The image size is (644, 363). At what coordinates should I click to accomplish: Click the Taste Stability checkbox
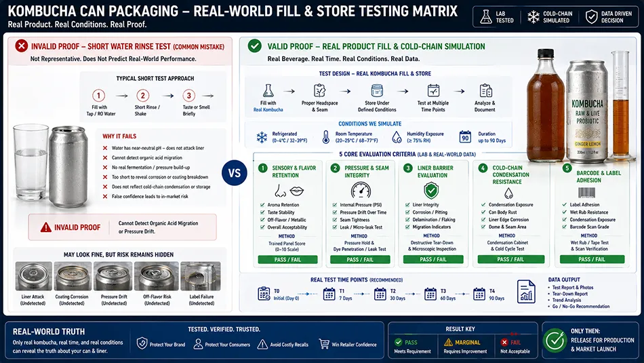[262, 212]
